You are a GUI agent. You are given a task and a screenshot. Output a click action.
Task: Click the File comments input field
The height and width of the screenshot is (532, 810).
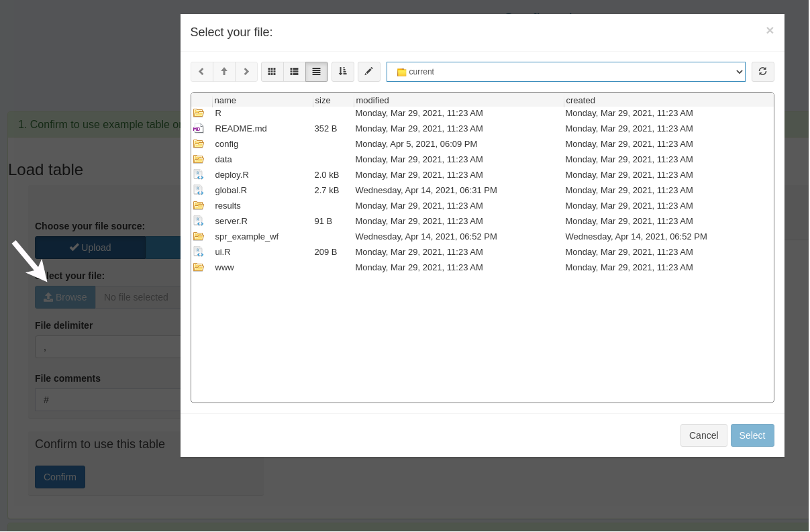point(108,400)
